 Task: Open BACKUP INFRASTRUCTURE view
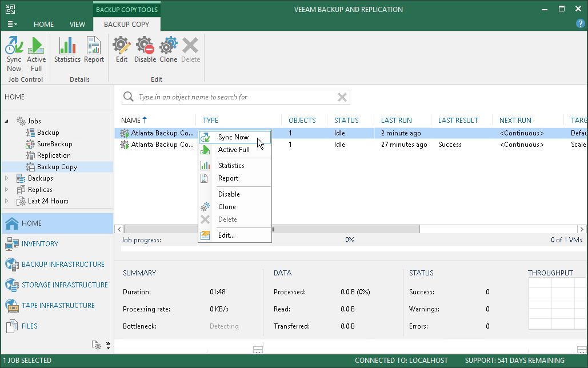pyautogui.click(x=57, y=265)
